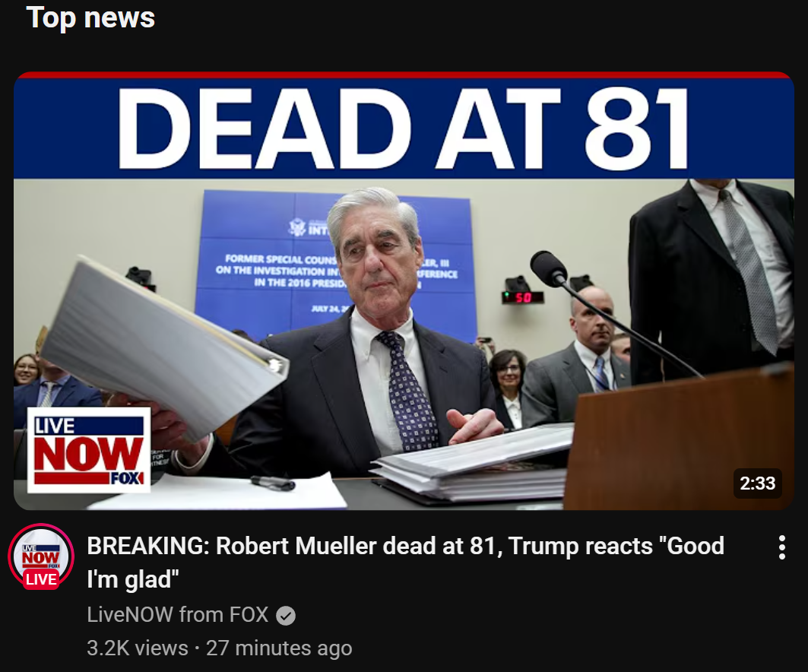The height and width of the screenshot is (672, 808).
Task: Click the stack of papers in thumbnail
Action: coord(471,464)
